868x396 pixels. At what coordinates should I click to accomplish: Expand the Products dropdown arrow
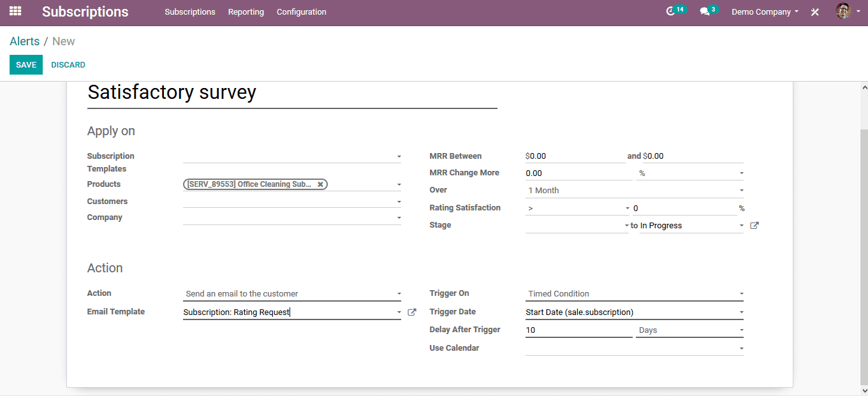point(399,185)
